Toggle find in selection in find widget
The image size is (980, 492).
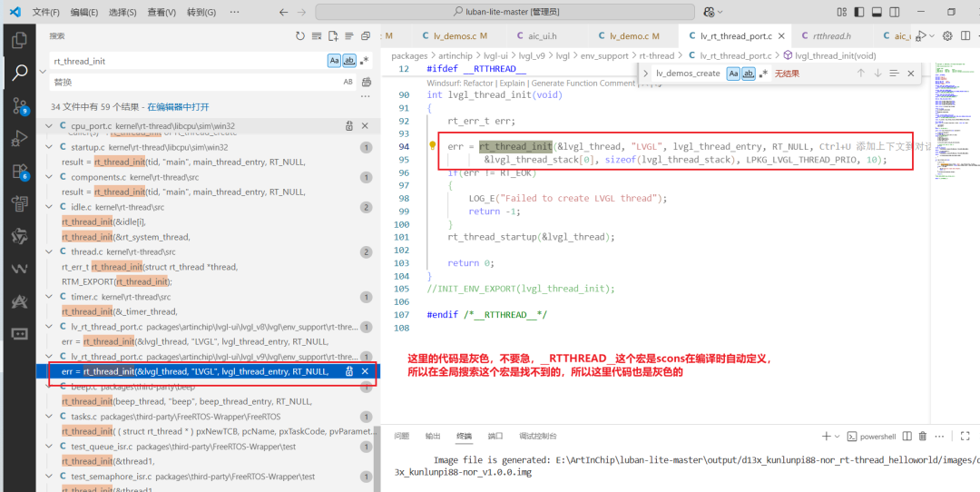tap(895, 74)
